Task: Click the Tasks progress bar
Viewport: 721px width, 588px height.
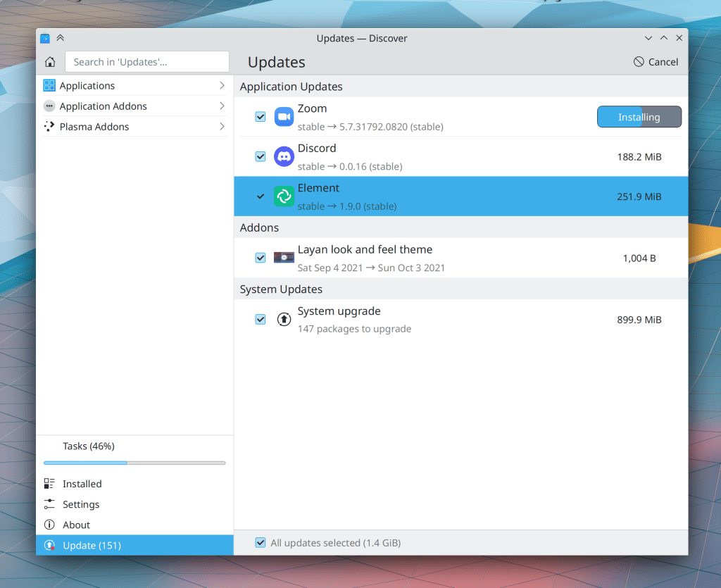Action: click(x=134, y=463)
